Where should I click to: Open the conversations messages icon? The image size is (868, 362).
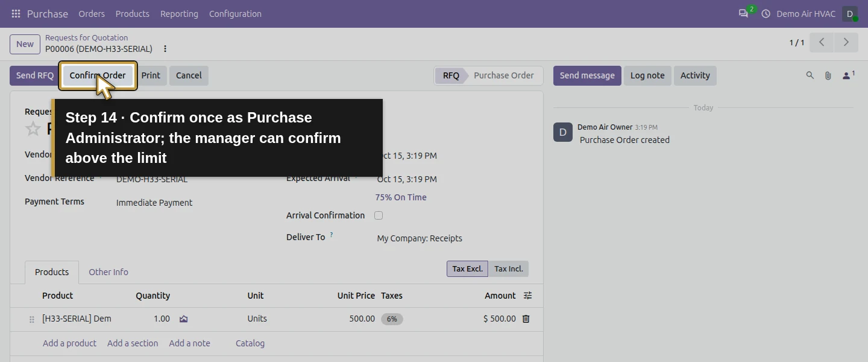[743, 13]
